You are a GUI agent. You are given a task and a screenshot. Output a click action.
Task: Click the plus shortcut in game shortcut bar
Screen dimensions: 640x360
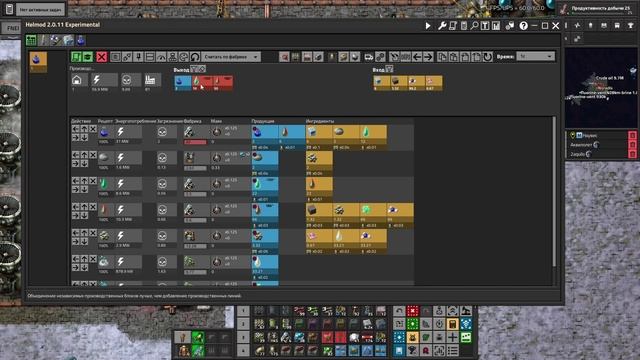(453, 337)
